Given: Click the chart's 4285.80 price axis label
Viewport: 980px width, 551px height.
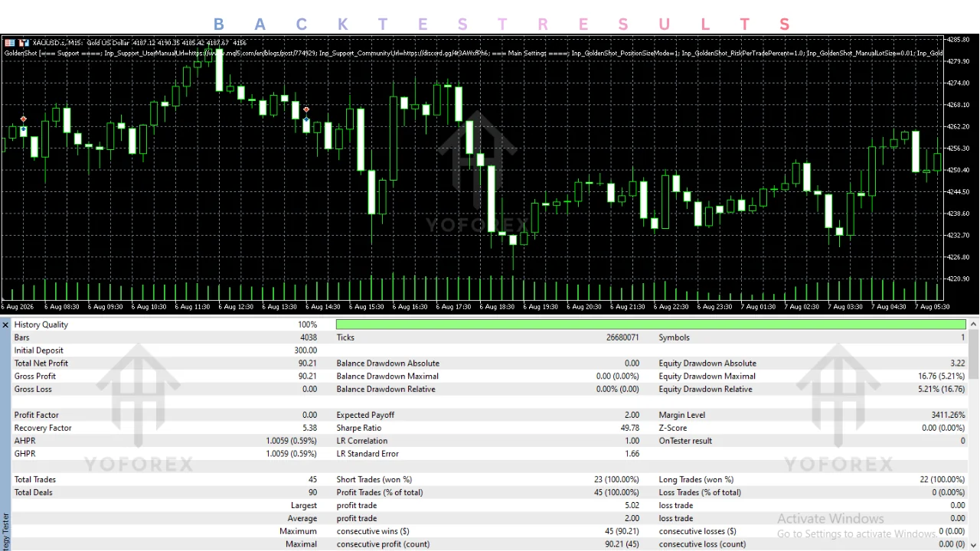Looking at the screenshot, I should pyautogui.click(x=959, y=39).
